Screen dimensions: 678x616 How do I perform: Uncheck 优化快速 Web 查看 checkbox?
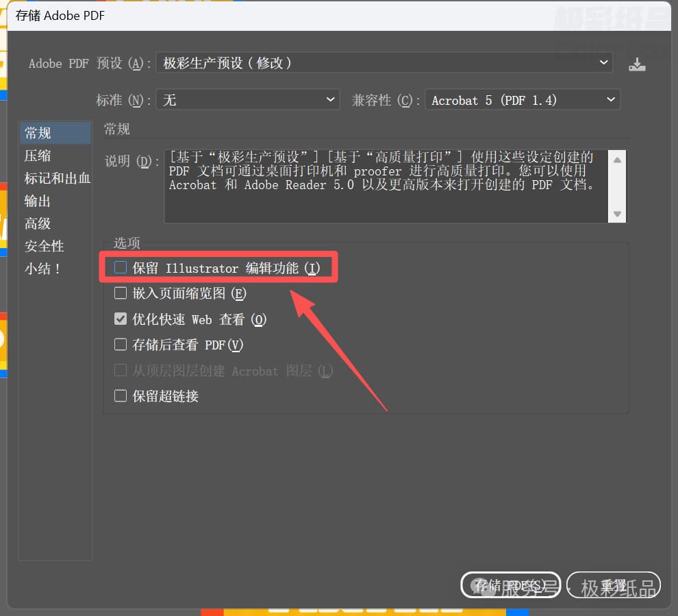pos(121,319)
